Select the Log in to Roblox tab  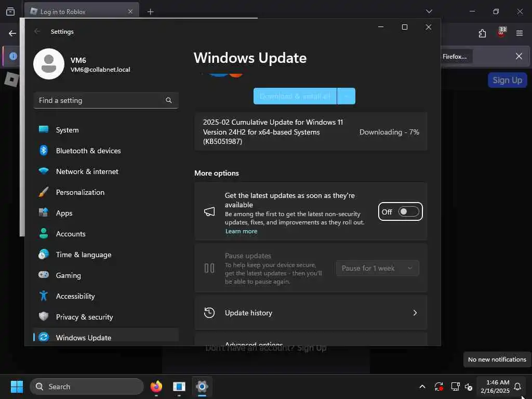(82, 11)
